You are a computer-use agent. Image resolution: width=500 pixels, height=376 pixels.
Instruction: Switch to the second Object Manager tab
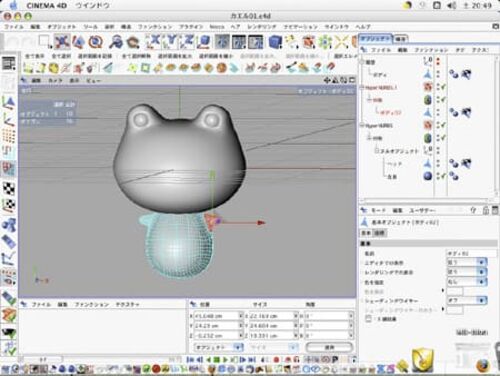tap(401, 39)
